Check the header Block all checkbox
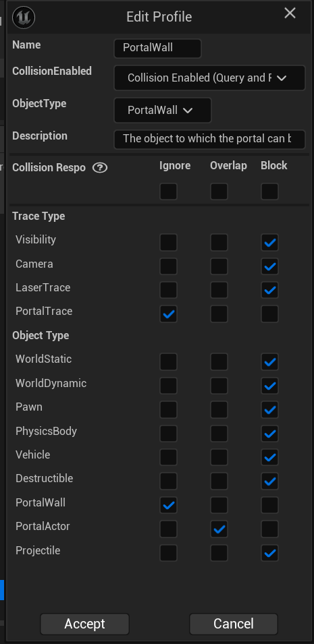The height and width of the screenshot is (644, 314). tap(269, 192)
